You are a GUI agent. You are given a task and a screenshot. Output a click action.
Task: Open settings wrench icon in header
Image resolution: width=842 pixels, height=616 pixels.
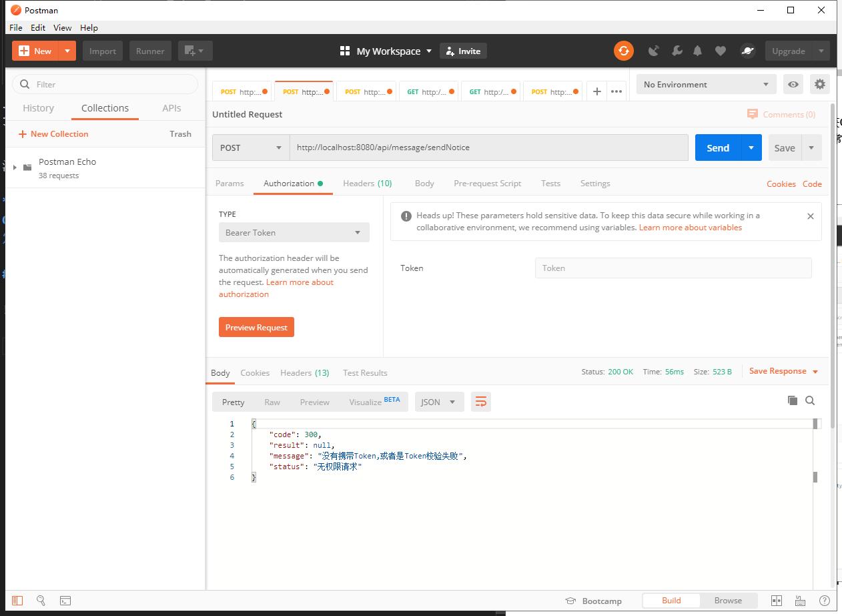click(677, 51)
